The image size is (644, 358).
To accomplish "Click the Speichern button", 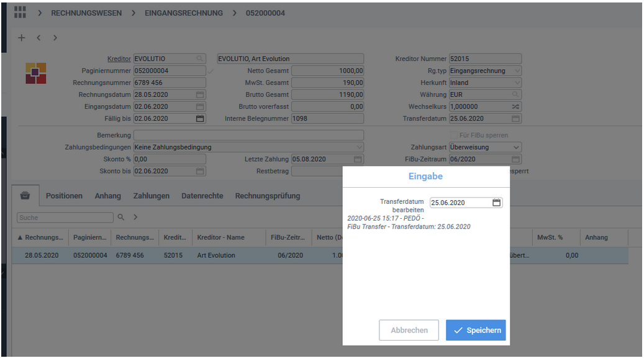I will [x=476, y=331].
